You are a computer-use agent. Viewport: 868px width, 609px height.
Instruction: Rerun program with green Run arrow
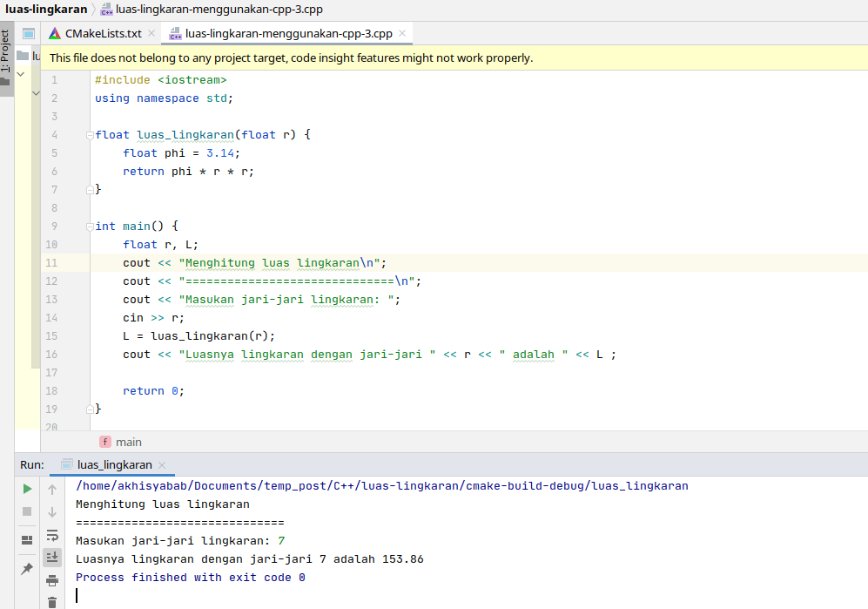point(27,489)
